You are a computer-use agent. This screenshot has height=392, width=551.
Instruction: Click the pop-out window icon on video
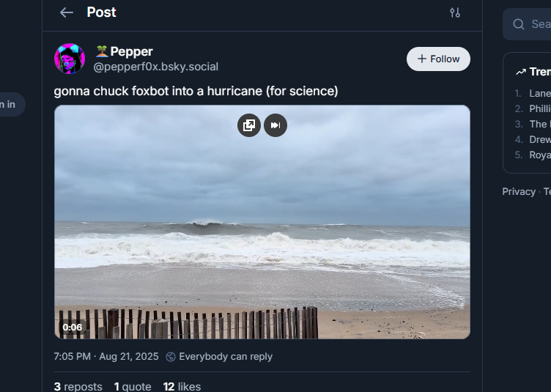click(249, 125)
